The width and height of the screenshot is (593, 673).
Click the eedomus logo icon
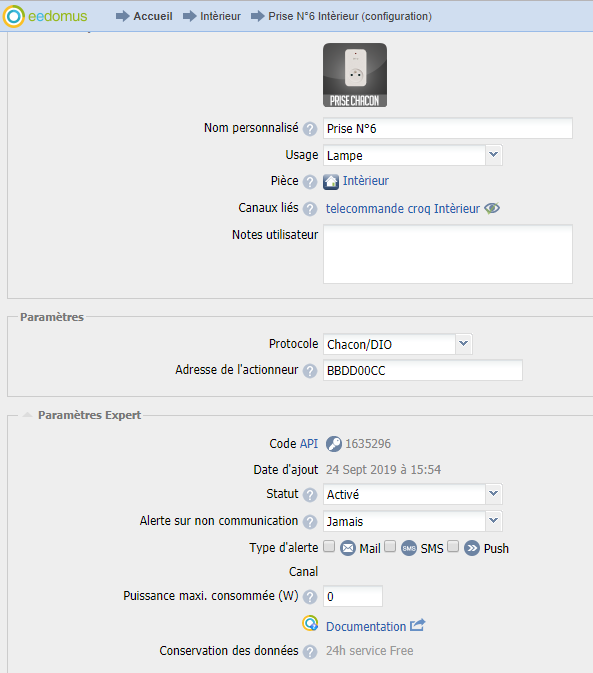pos(14,16)
